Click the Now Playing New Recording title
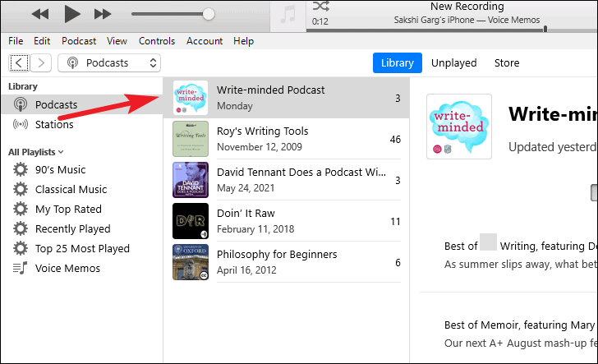The width and height of the screenshot is (598, 364). 467,6
